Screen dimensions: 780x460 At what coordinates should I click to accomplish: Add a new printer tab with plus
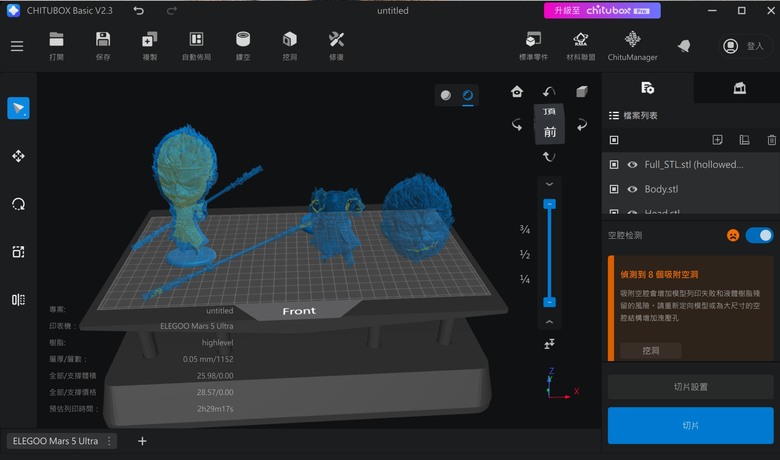tap(142, 441)
